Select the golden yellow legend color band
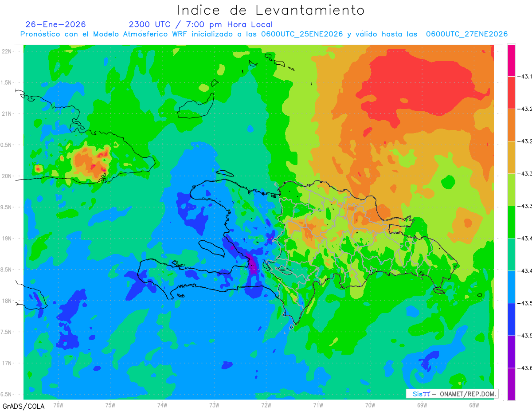Screen dimensions: 532x411 [511, 157]
